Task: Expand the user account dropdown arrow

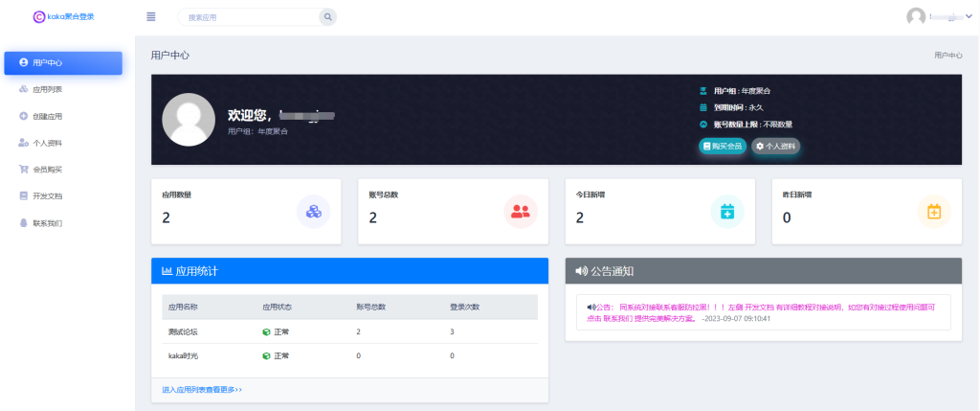Action: [x=969, y=17]
